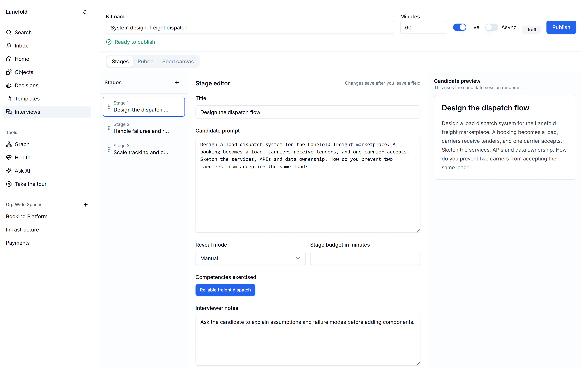Add an Org Wide Space with the plus icon
Screen dimensions: 588x368
(x=85, y=205)
